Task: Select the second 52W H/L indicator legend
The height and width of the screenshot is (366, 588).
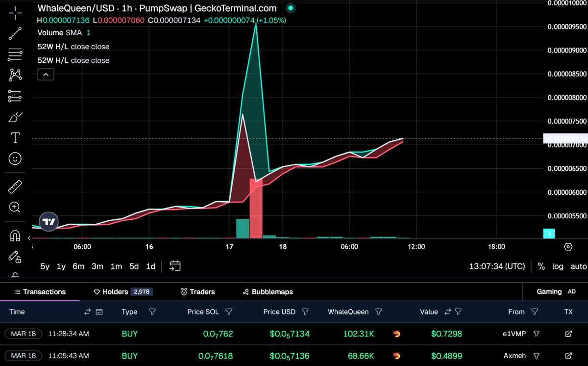Action: click(x=73, y=60)
